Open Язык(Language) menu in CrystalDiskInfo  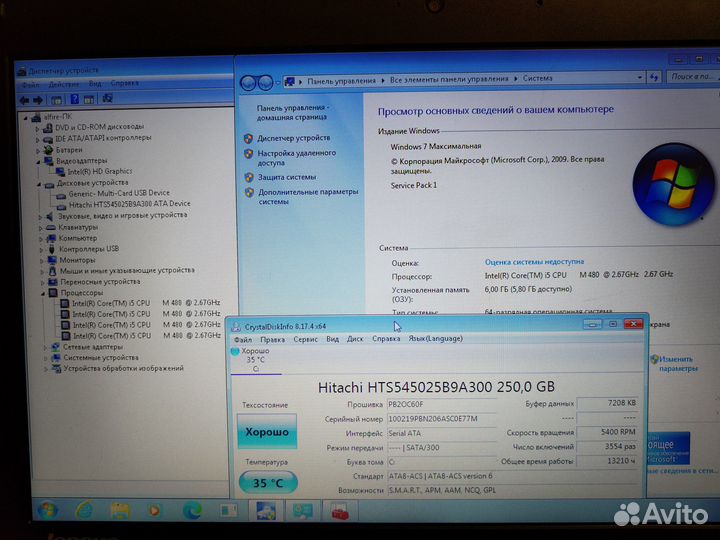tap(435, 339)
